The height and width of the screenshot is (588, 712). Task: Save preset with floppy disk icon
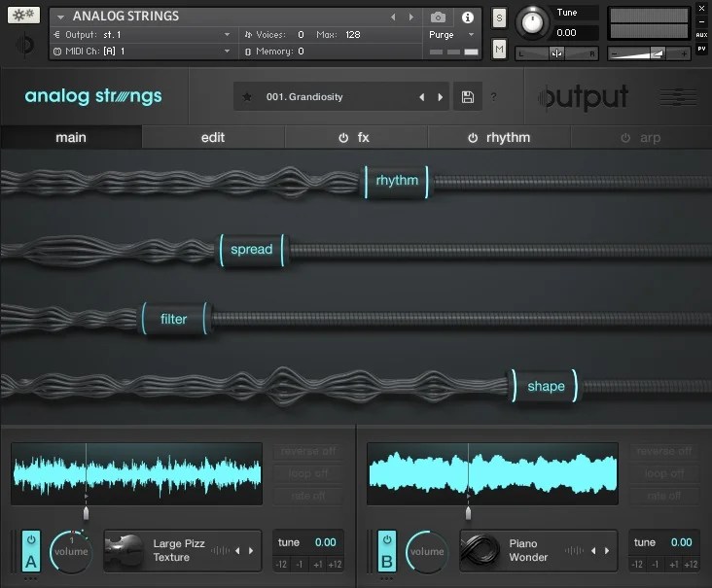pos(468,96)
